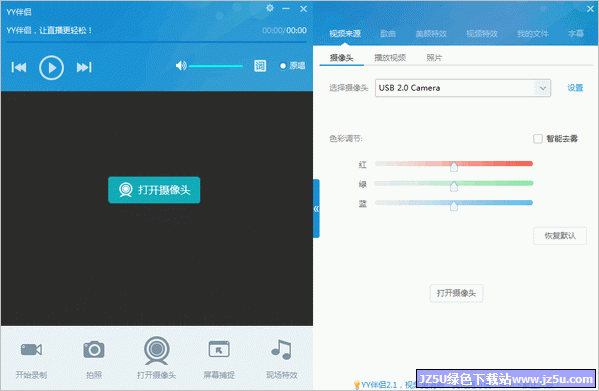Click the white 打开摄像头 button in the right panel

[x=457, y=293]
